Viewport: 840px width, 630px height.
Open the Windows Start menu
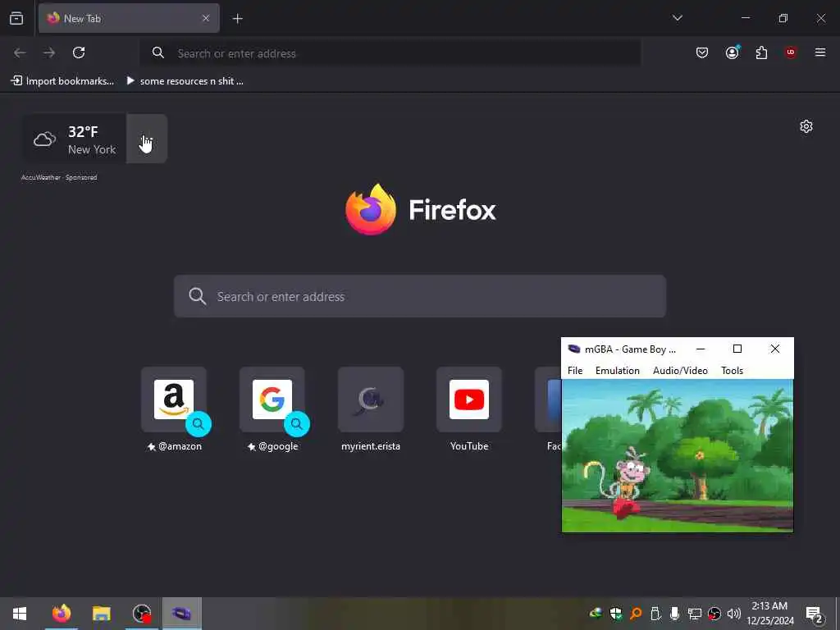point(20,614)
